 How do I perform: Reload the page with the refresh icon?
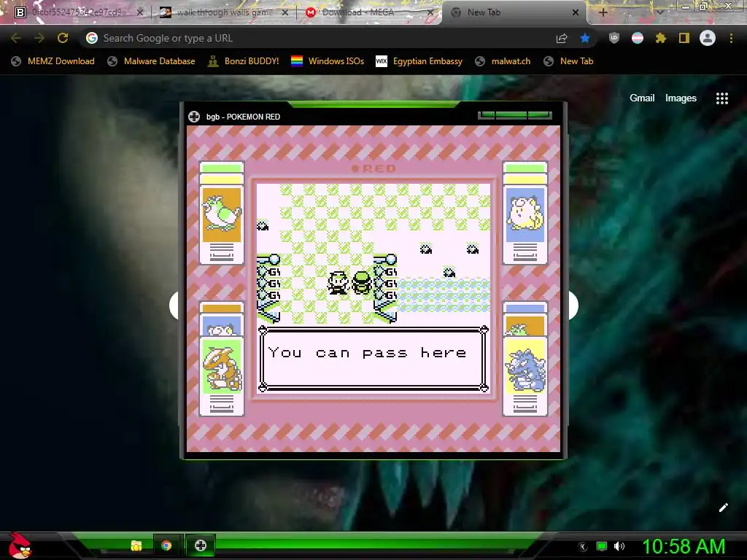coord(63,38)
